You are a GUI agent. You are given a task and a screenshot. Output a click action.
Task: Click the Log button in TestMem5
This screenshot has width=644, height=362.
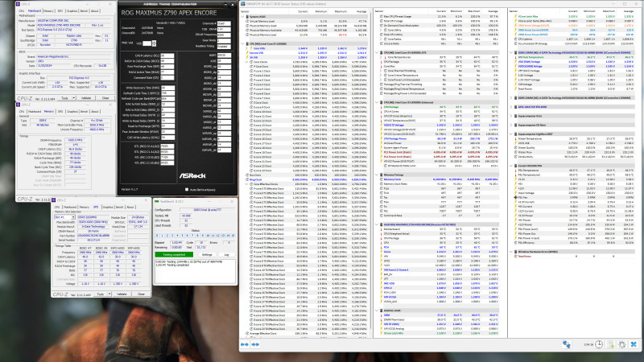[226, 254]
